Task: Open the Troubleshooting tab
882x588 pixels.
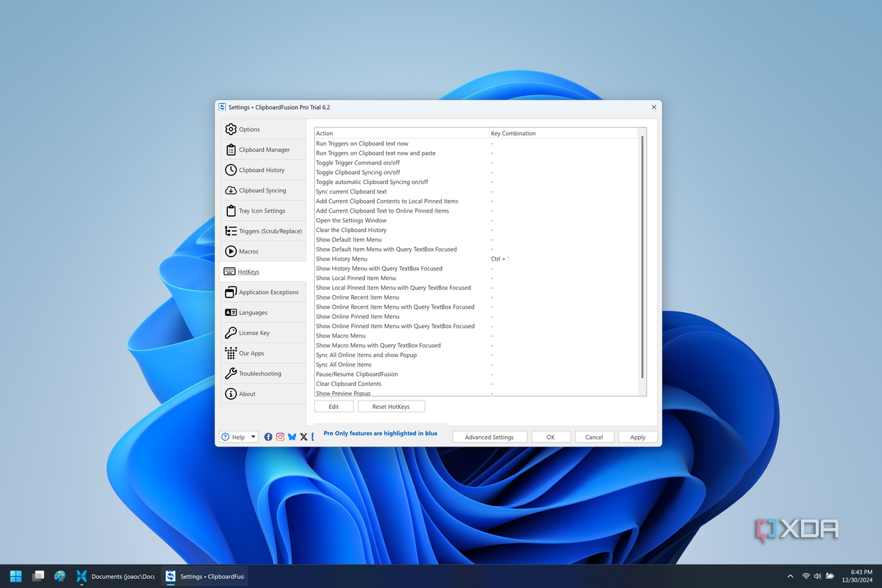Action: (263, 373)
